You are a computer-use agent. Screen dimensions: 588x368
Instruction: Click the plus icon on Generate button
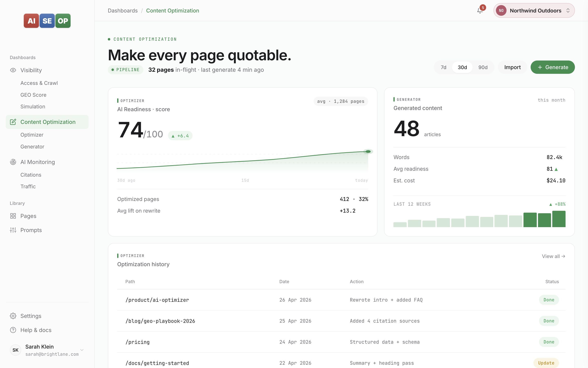[x=540, y=67]
